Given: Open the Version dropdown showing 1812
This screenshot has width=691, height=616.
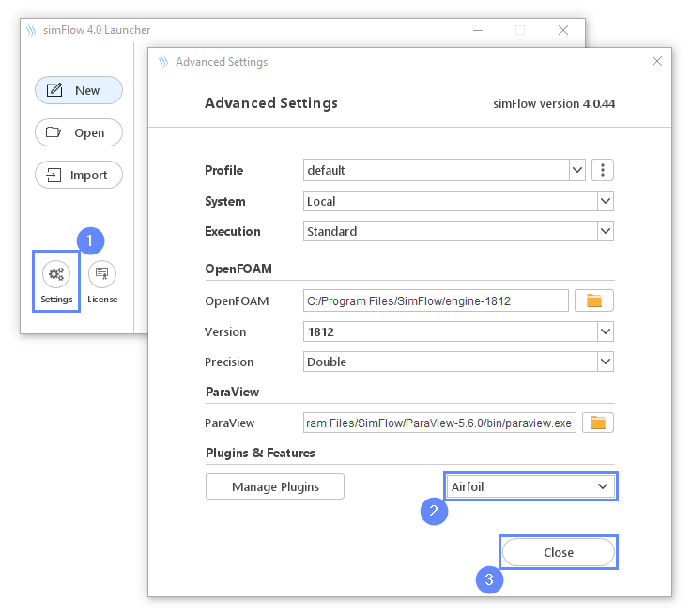Looking at the screenshot, I should pos(458,331).
